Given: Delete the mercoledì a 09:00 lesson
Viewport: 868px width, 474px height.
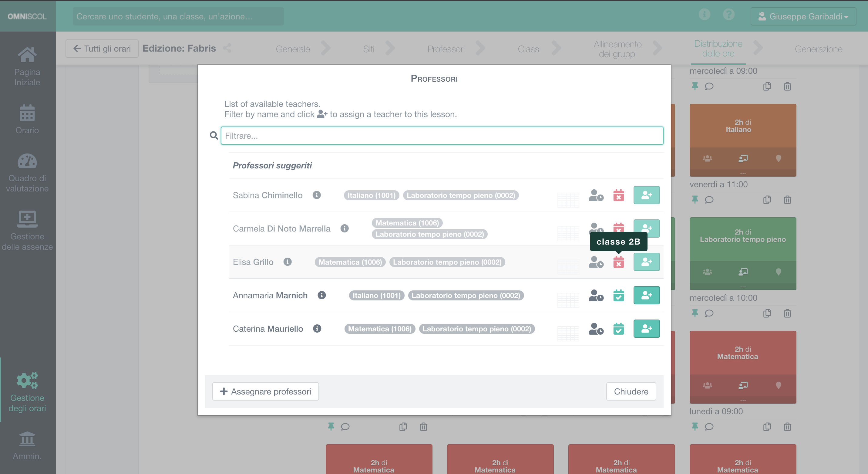Looking at the screenshot, I should [x=787, y=86].
